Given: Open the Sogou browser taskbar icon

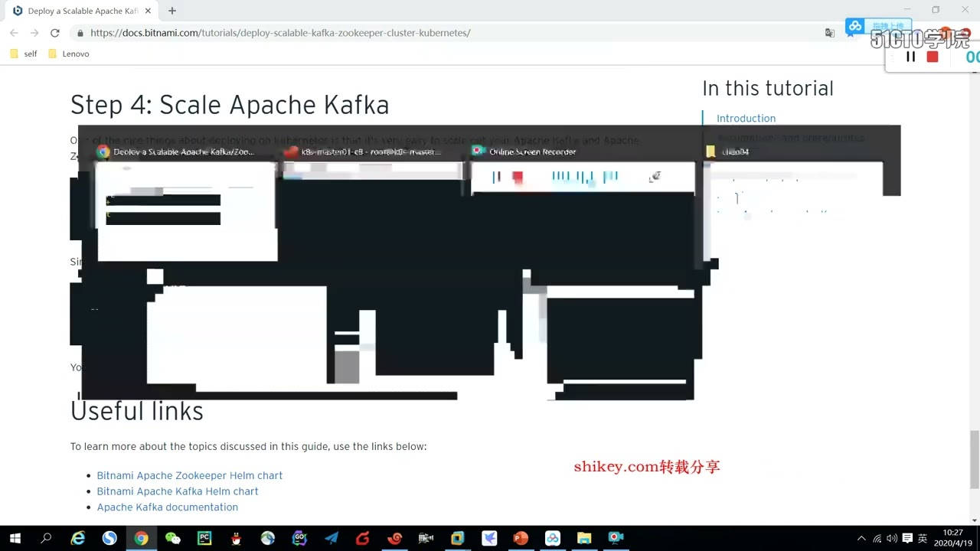Looking at the screenshot, I should [109, 538].
